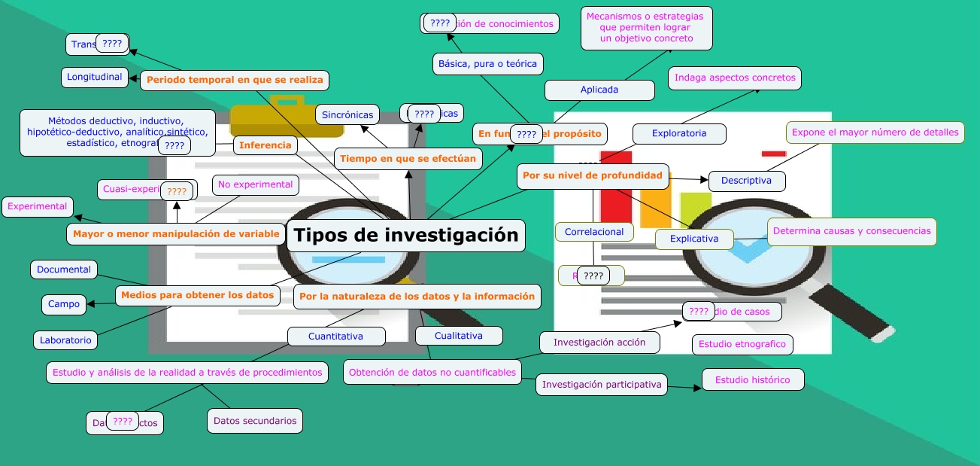Click the 'Sincrónicas' node
Screen dimensions: 980x466
(347, 115)
